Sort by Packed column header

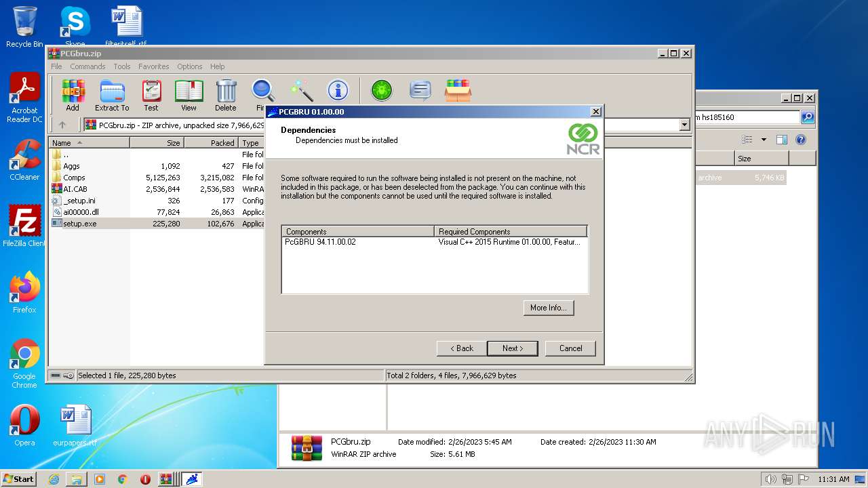tap(211, 143)
